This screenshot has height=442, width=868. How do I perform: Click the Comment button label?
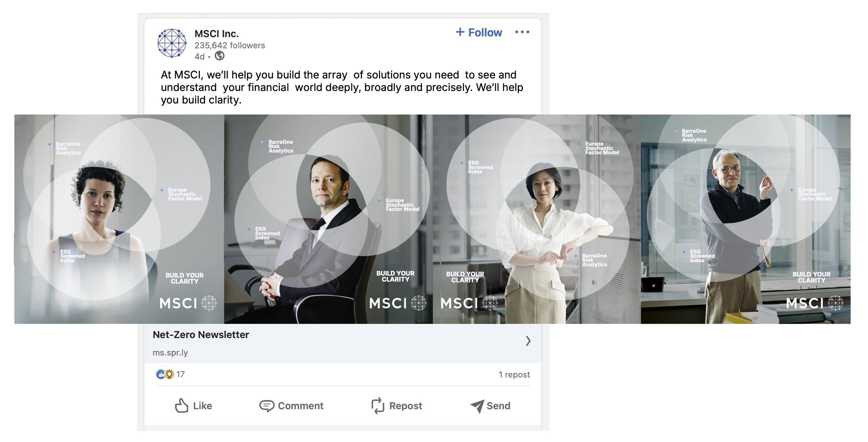[x=300, y=406]
